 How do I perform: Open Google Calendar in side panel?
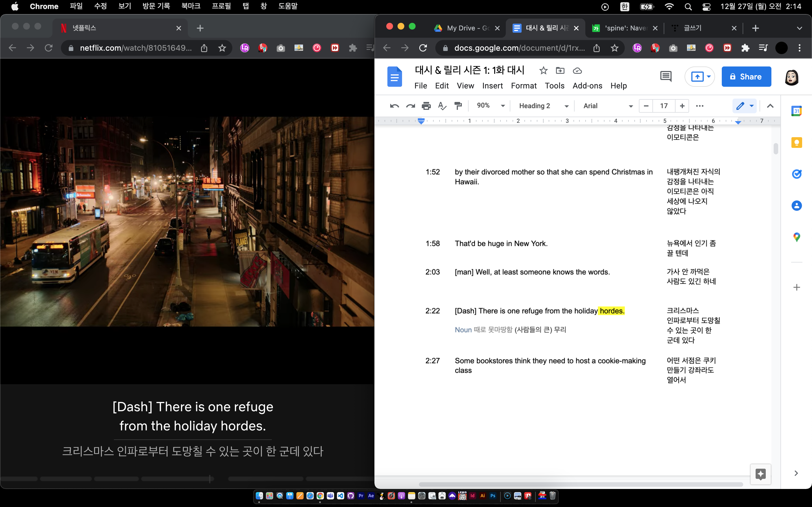pyautogui.click(x=796, y=111)
